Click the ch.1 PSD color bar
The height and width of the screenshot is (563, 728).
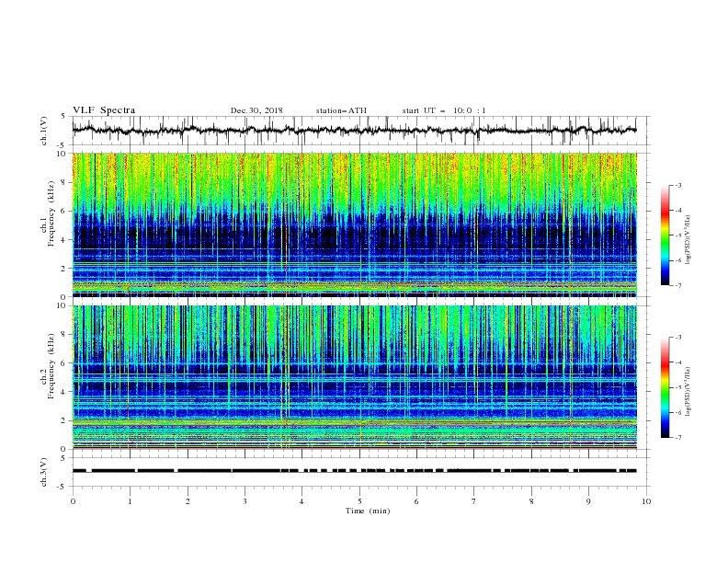pos(665,236)
